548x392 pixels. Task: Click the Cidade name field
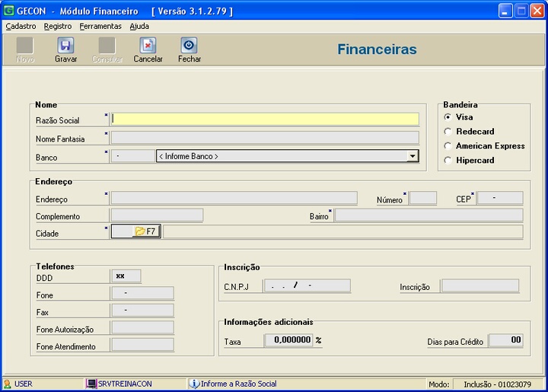pos(343,231)
